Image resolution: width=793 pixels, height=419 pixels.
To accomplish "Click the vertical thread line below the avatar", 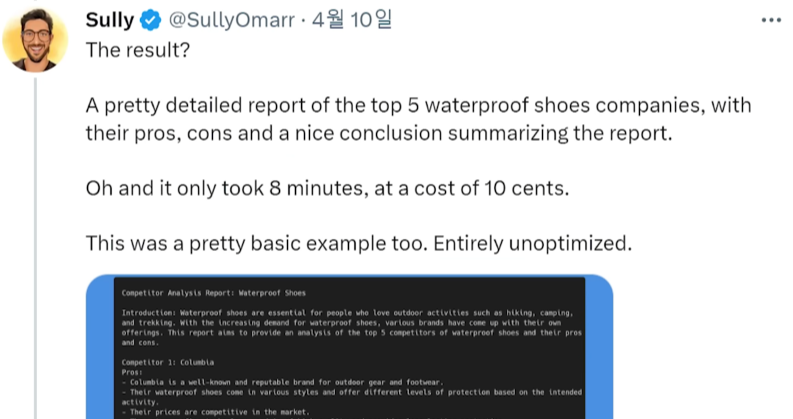I will pyautogui.click(x=36, y=250).
